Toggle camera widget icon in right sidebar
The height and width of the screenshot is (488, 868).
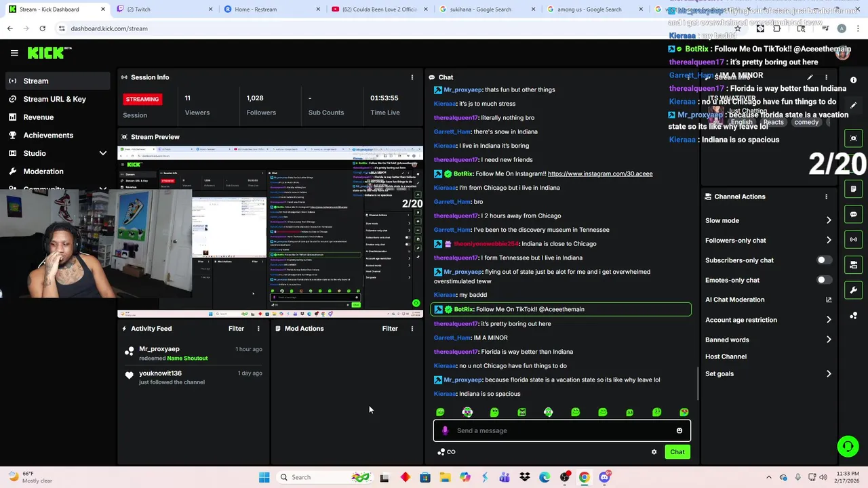coord(854,264)
